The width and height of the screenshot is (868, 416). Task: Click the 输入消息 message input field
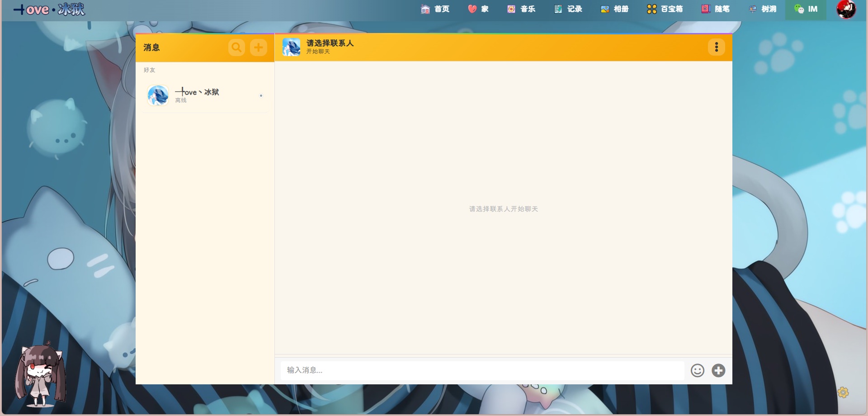(482, 370)
